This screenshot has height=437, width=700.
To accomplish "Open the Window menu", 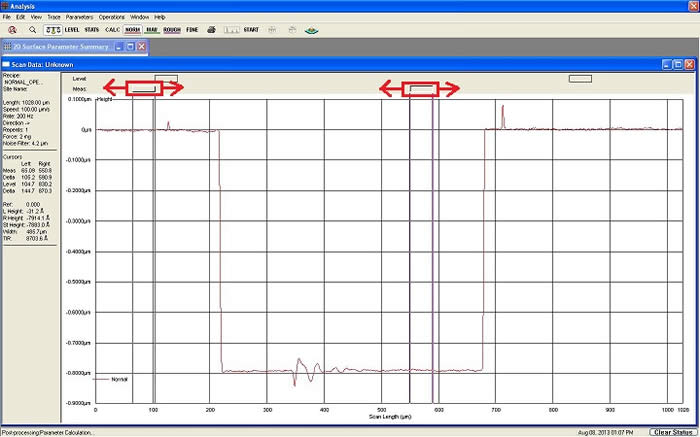I will 139,17.
